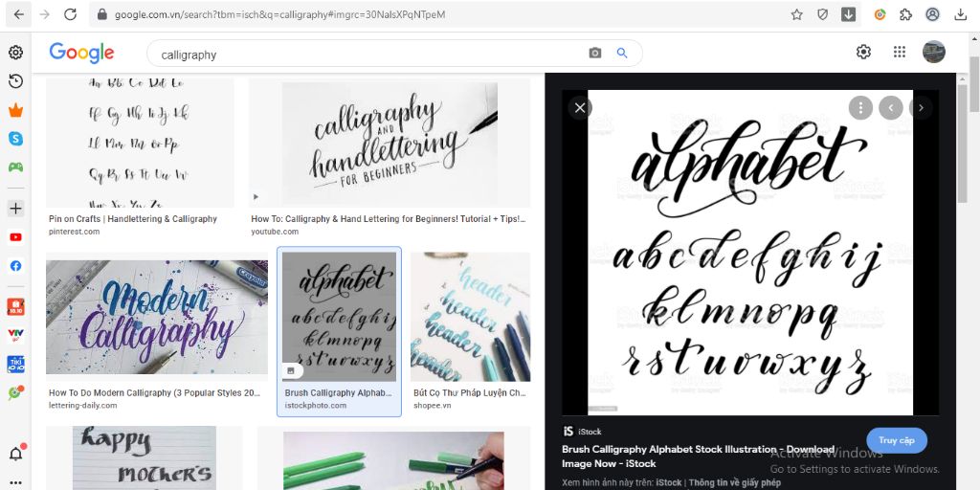Search by image using the camera icon

pos(595,54)
